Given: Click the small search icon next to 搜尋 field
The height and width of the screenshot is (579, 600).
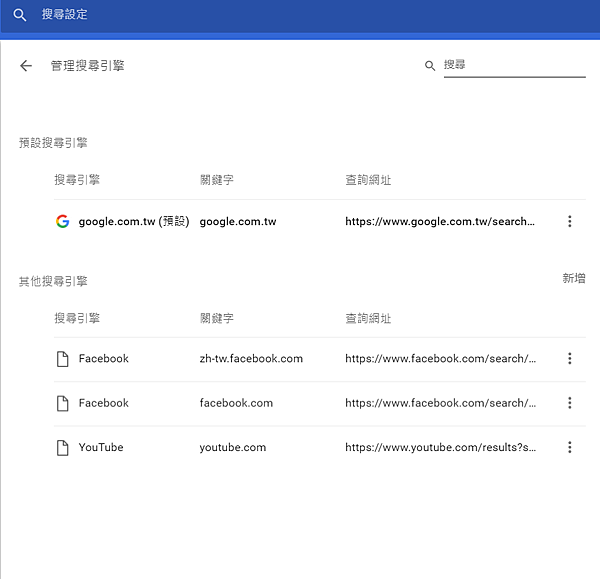Looking at the screenshot, I should pos(430,66).
